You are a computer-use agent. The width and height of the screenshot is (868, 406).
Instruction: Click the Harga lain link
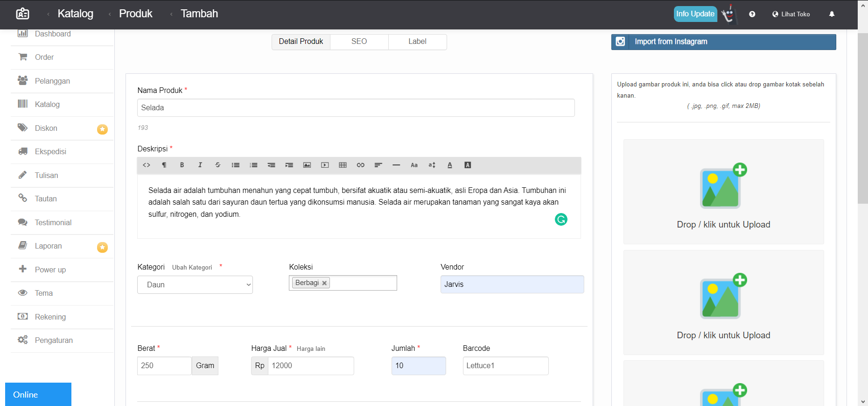coord(311,349)
